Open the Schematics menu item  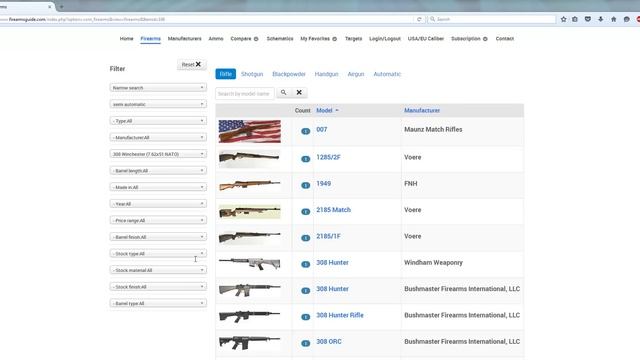click(280, 39)
